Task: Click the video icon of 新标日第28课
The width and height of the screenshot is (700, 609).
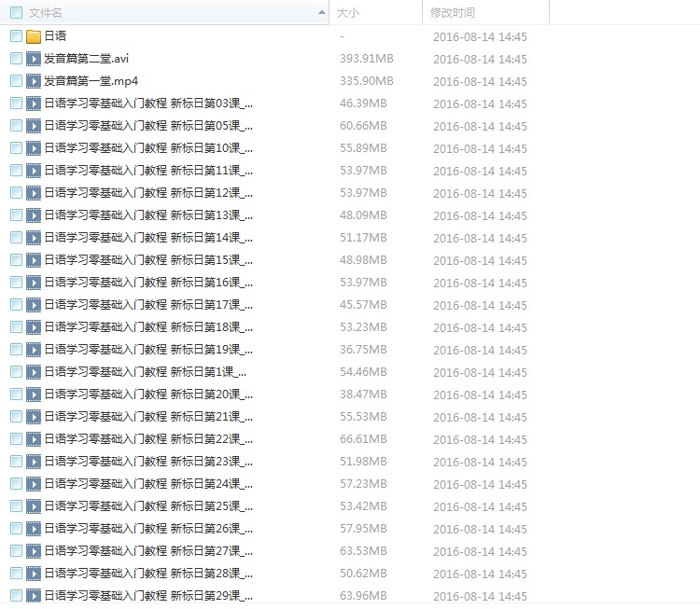Action: click(x=34, y=574)
